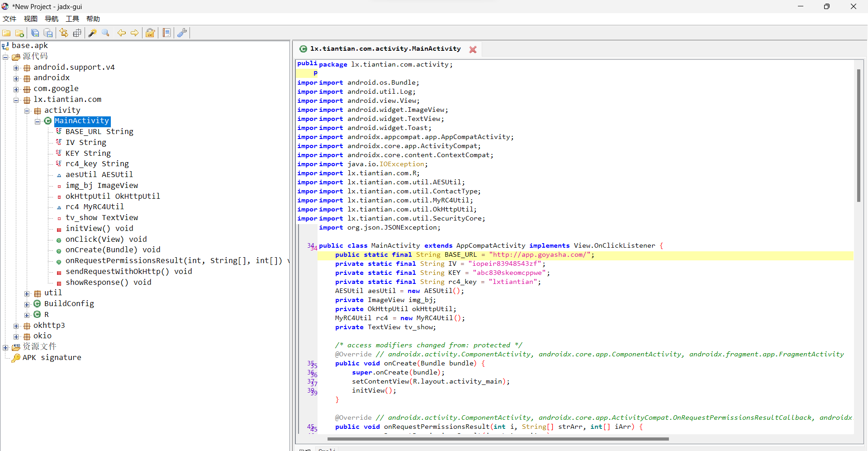Select the rc4_key String field
868x451 pixels.
click(97, 164)
